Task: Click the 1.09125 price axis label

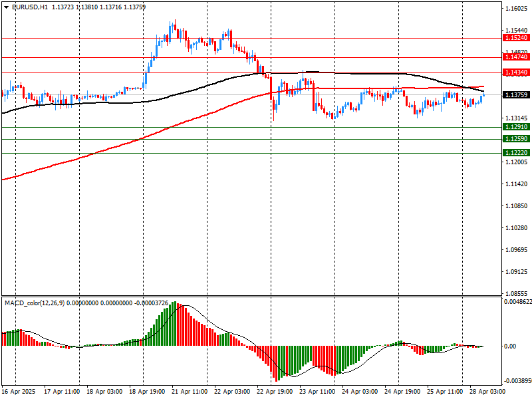Action: [x=517, y=272]
